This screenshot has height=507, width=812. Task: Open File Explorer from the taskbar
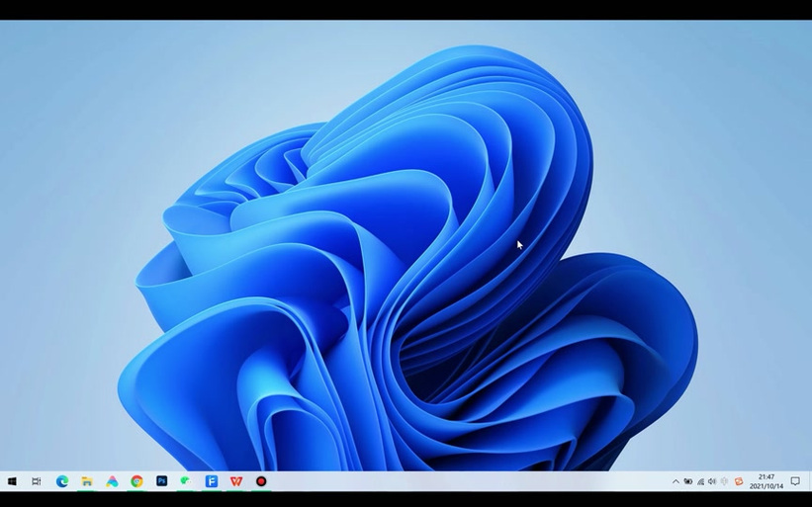tap(87, 481)
